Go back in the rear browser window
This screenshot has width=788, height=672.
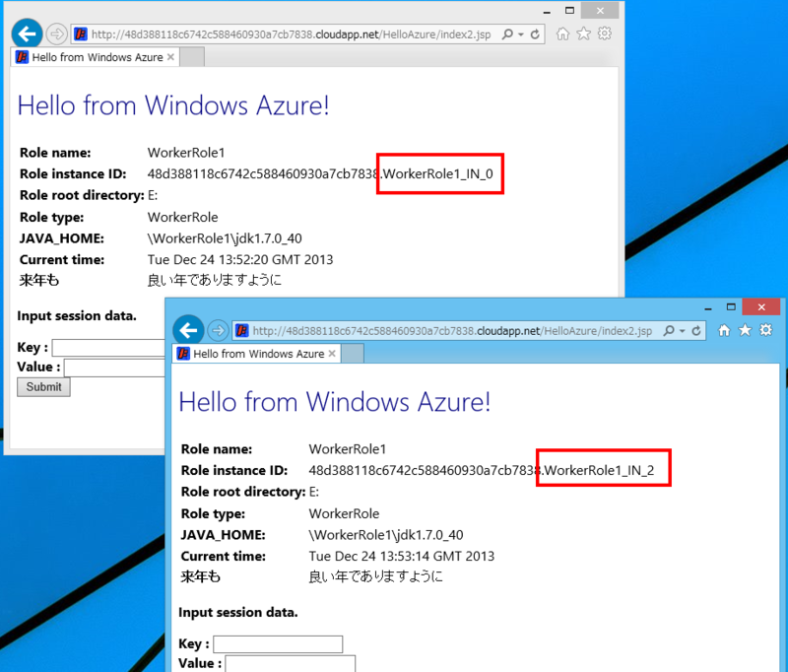[28, 34]
